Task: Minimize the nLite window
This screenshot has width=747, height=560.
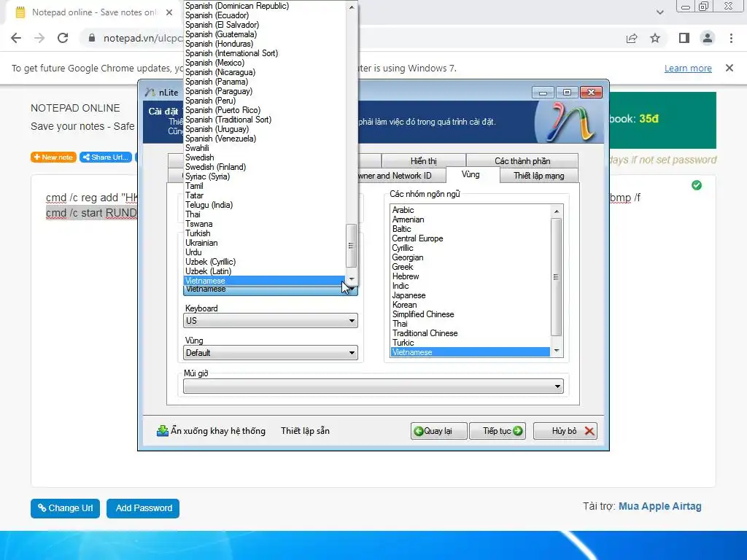Action: (543, 93)
